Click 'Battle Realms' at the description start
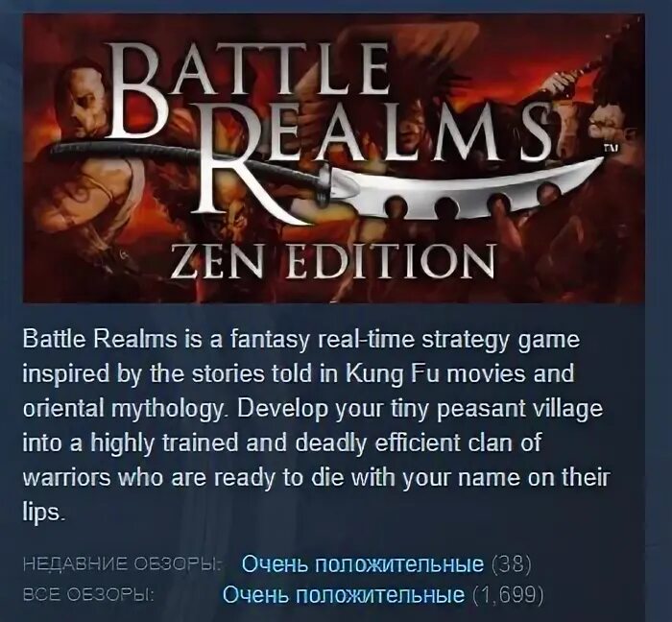The width and height of the screenshot is (672, 622). 100,340
